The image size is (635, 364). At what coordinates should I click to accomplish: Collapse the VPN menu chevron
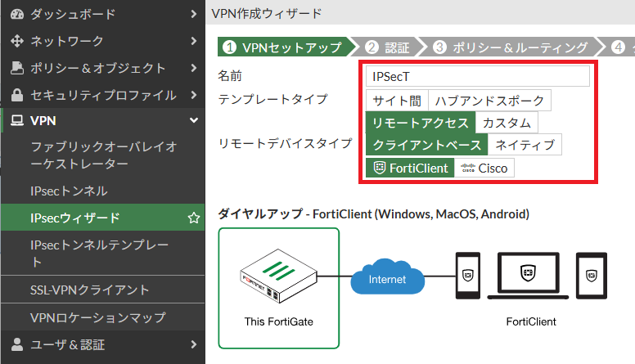(194, 121)
